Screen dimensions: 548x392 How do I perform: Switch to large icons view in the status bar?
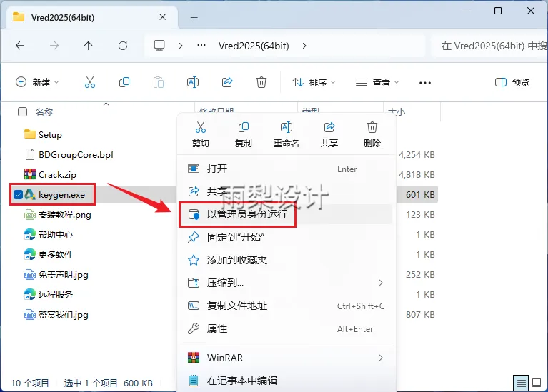click(537, 383)
